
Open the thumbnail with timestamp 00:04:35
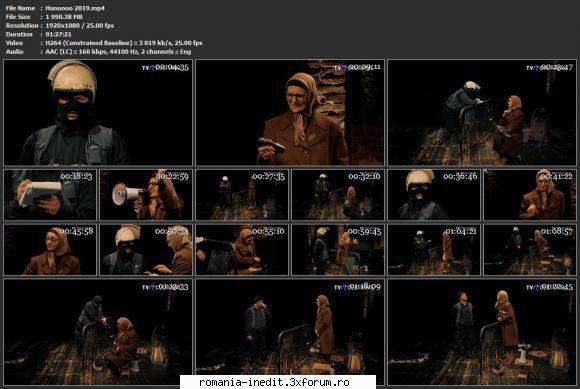coord(98,112)
